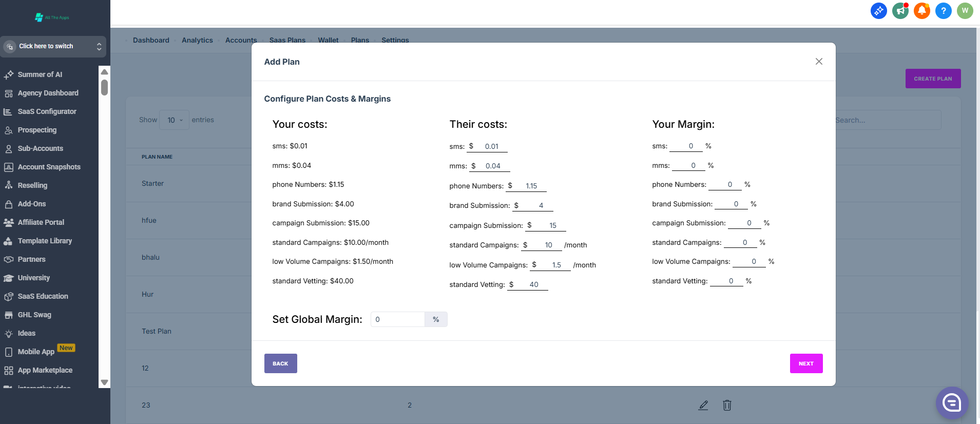Click the Add-Ons bag icon
Screen dimensions: 980x424
[x=9, y=204]
